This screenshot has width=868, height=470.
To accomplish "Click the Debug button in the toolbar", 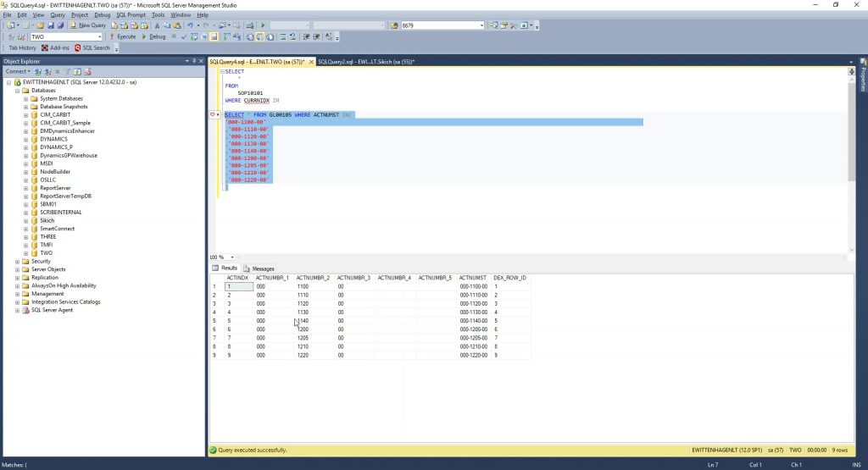I will click(x=153, y=36).
